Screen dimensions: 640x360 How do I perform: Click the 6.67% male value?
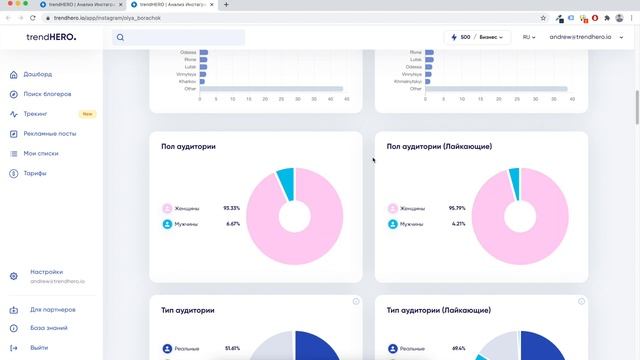[x=233, y=224]
